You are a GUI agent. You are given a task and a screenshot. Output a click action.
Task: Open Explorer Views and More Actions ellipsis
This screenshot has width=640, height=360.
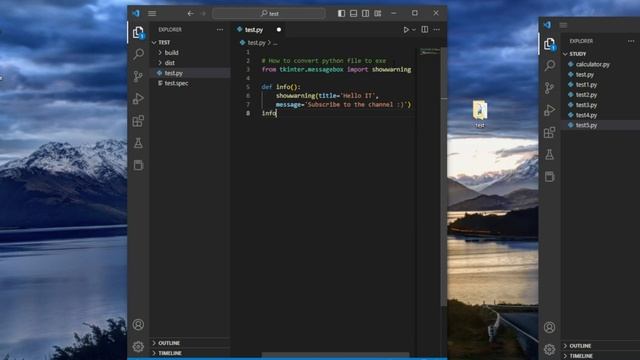coord(220,29)
